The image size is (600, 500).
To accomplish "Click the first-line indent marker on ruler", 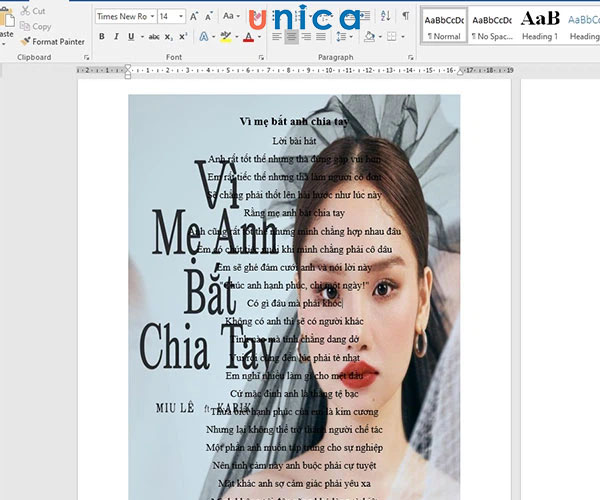I will click(x=128, y=67).
